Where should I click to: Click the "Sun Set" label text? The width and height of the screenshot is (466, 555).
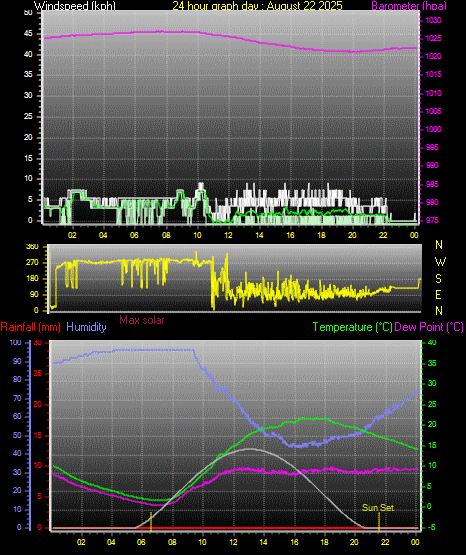tap(378, 508)
